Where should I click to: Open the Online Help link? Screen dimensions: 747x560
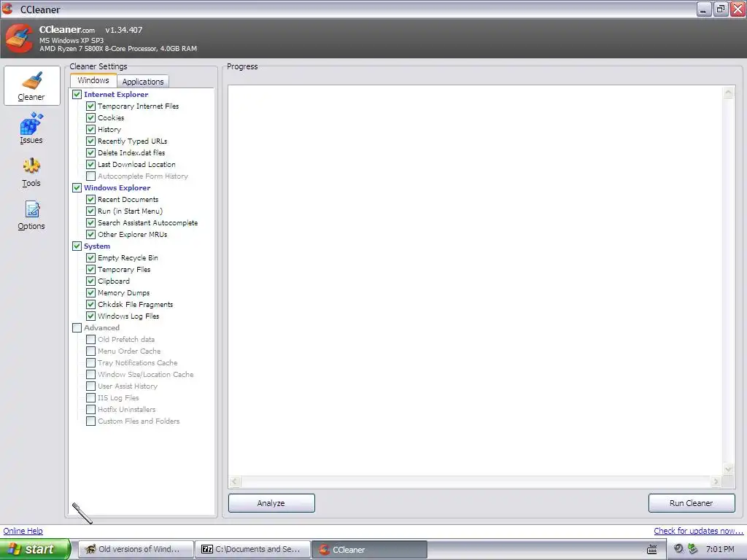click(23, 531)
